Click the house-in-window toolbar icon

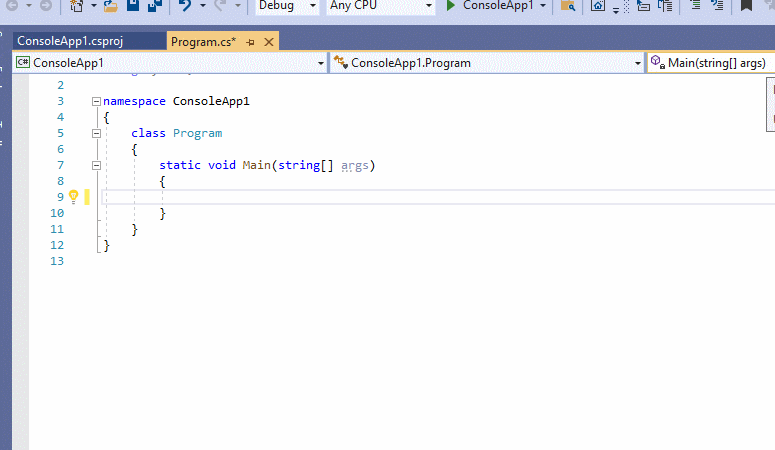point(598,5)
